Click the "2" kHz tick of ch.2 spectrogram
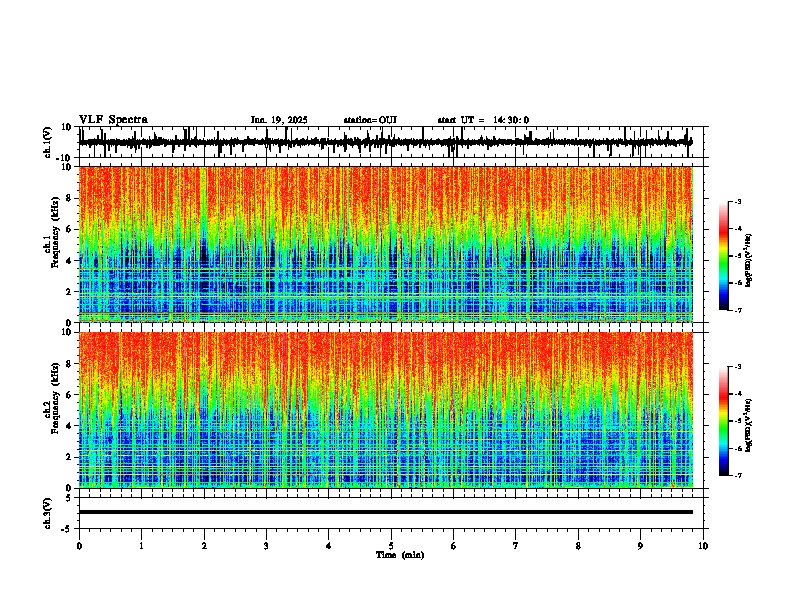792x612 pixels. [70, 457]
